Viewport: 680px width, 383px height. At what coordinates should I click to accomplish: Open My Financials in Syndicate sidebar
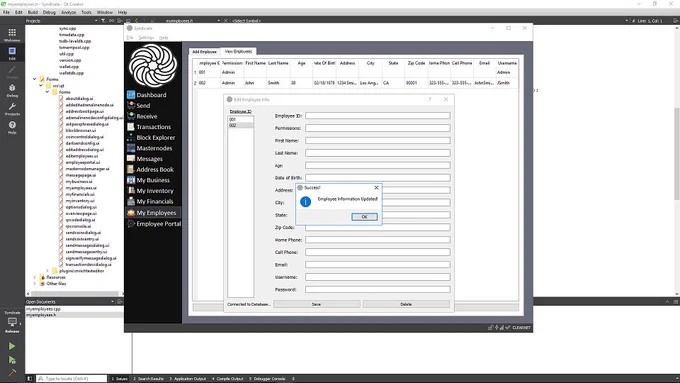tap(153, 201)
